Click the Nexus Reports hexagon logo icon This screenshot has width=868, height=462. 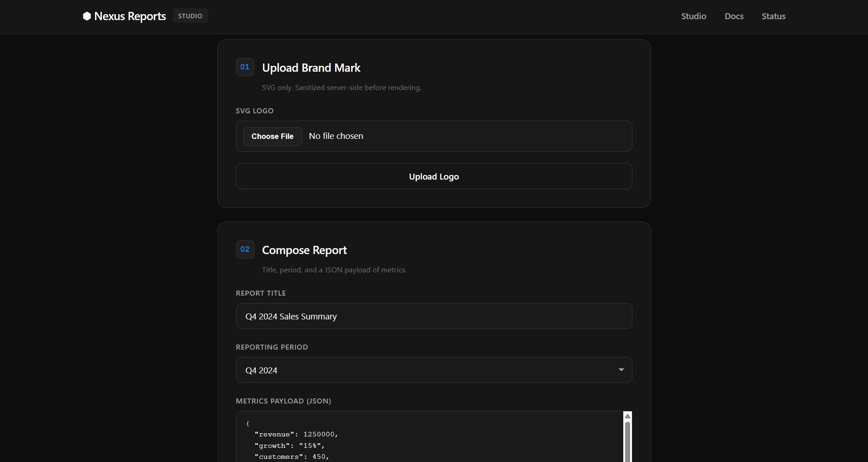(87, 16)
